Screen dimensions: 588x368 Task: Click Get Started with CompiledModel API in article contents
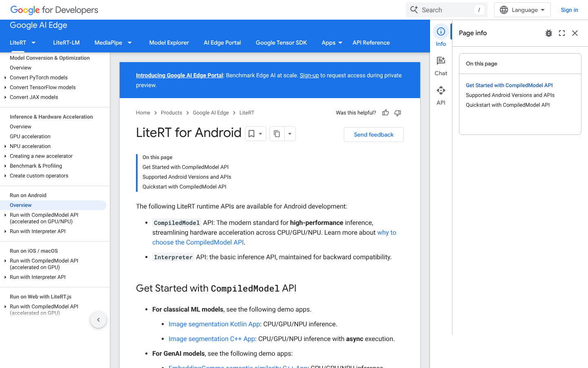coord(185,167)
